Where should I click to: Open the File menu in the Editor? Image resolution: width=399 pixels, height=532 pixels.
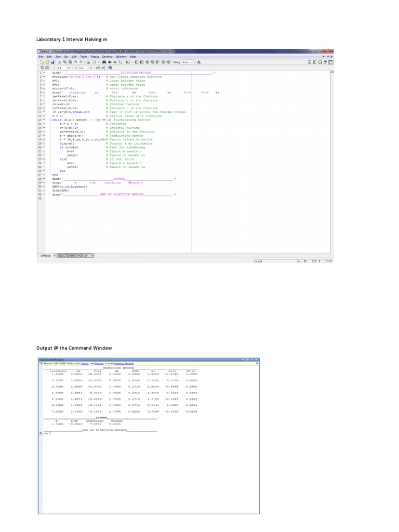[41, 57]
